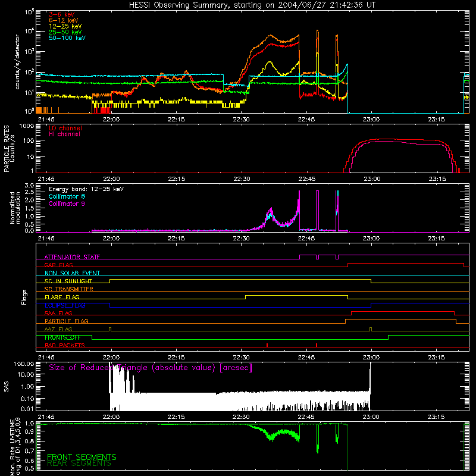Click the Size of Reduced Triangle caption
Viewport: 476px width, 476px height.
click(x=151, y=368)
